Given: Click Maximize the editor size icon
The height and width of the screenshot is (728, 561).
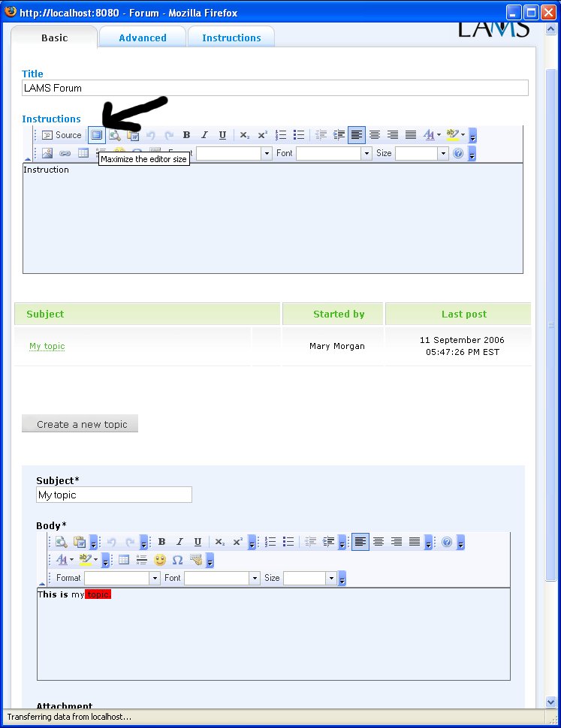Looking at the screenshot, I should [96, 135].
